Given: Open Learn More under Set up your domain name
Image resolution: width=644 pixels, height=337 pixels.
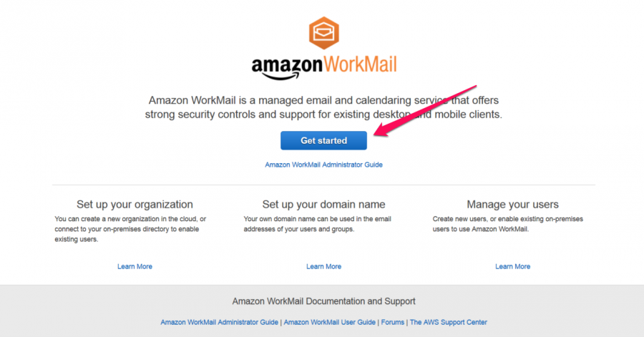Looking at the screenshot, I should (x=323, y=266).
